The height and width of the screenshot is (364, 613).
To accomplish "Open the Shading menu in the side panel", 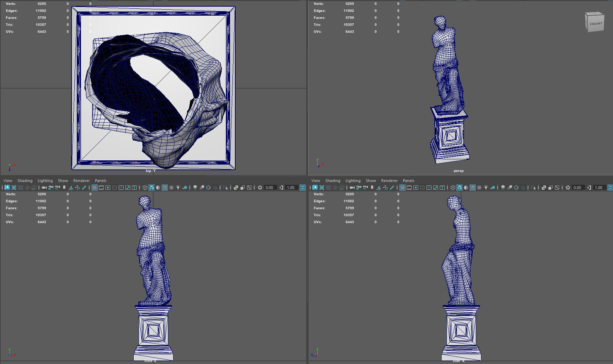I will [x=333, y=181].
